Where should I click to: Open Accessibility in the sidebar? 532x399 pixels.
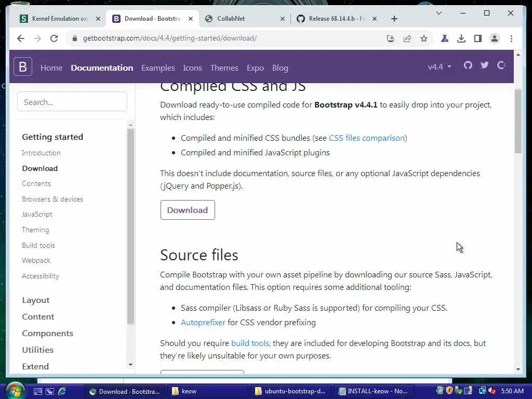[x=41, y=276]
